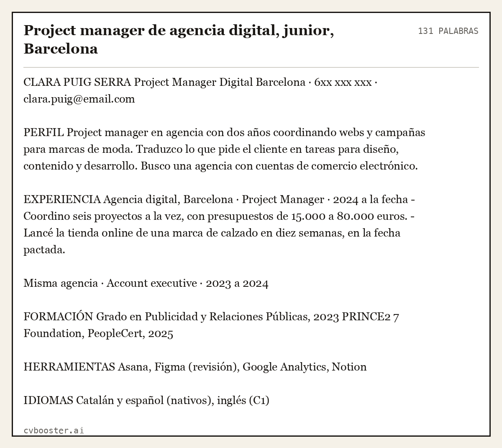
Task: Click "Catalán y español (nativos)" text
Action: click(x=143, y=400)
